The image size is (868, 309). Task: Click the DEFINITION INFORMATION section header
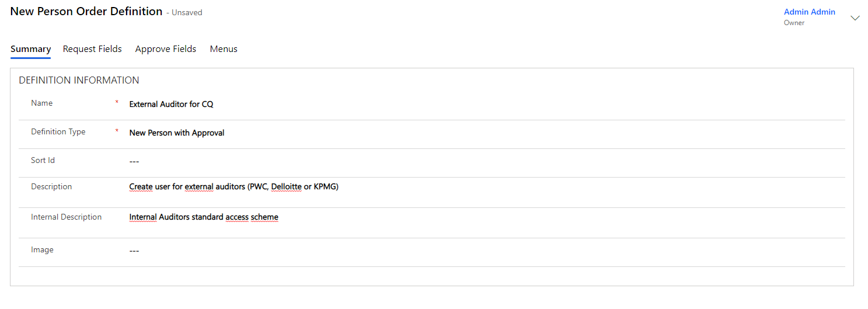point(79,80)
